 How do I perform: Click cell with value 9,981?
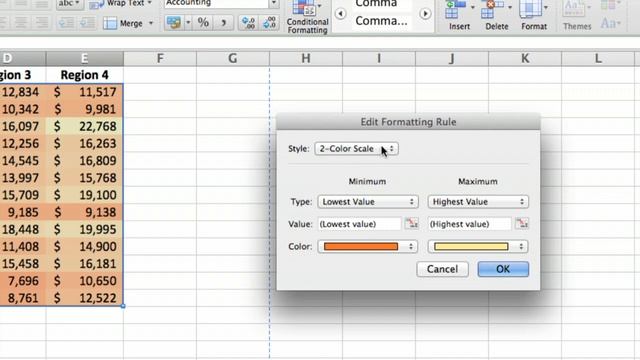(x=84, y=109)
